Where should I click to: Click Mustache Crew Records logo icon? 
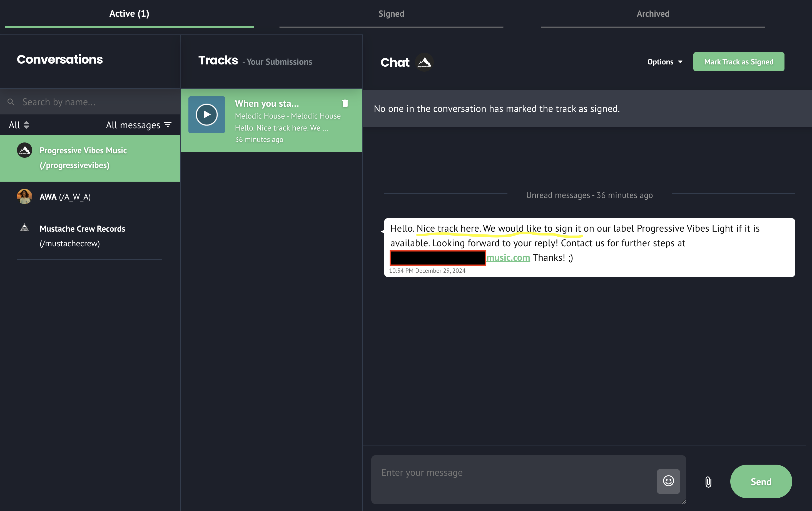(x=25, y=228)
